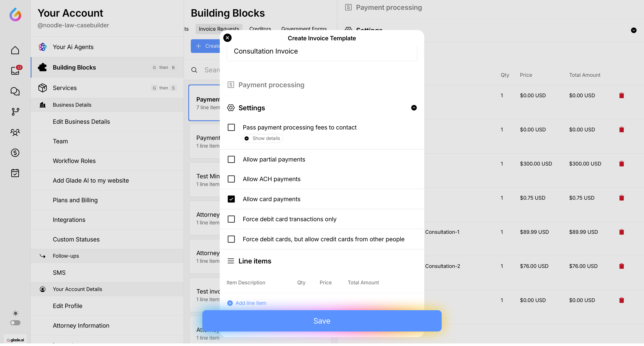Delete the Consultation-1 line item
The image size is (644, 346).
pos(621,232)
